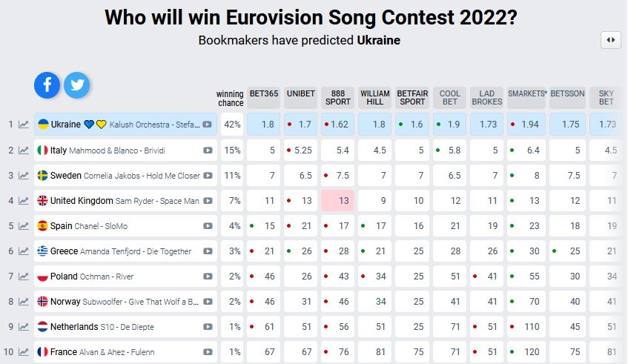
Task: Click Ukraine's 1.94 Smarkets odds
Action: coord(526,125)
